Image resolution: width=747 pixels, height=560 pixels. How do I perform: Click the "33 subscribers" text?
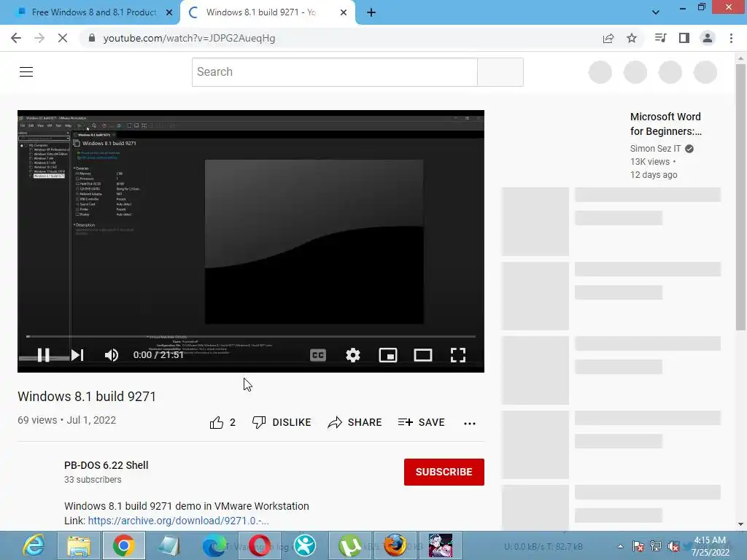93,480
